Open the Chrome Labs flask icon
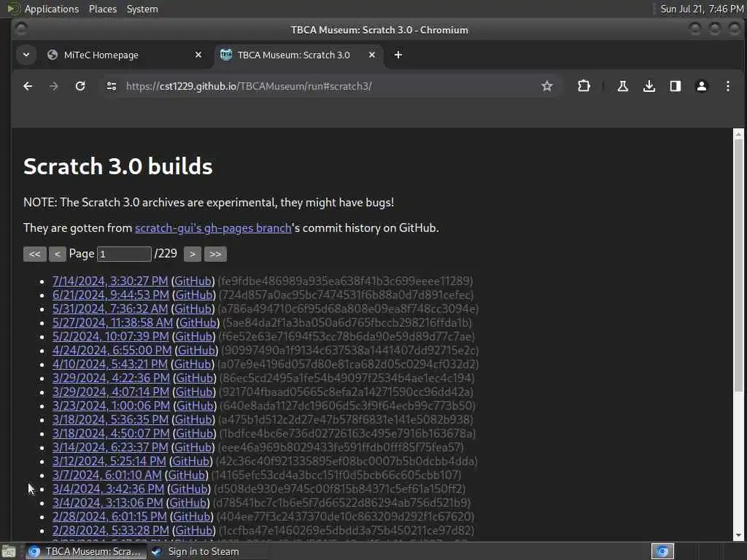Image resolution: width=747 pixels, height=560 pixels. pos(622,86)
